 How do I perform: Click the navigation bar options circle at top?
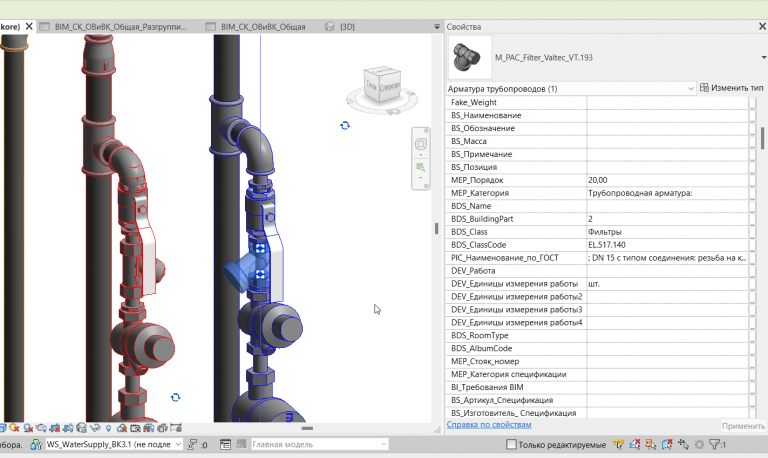tap(426, 131)
